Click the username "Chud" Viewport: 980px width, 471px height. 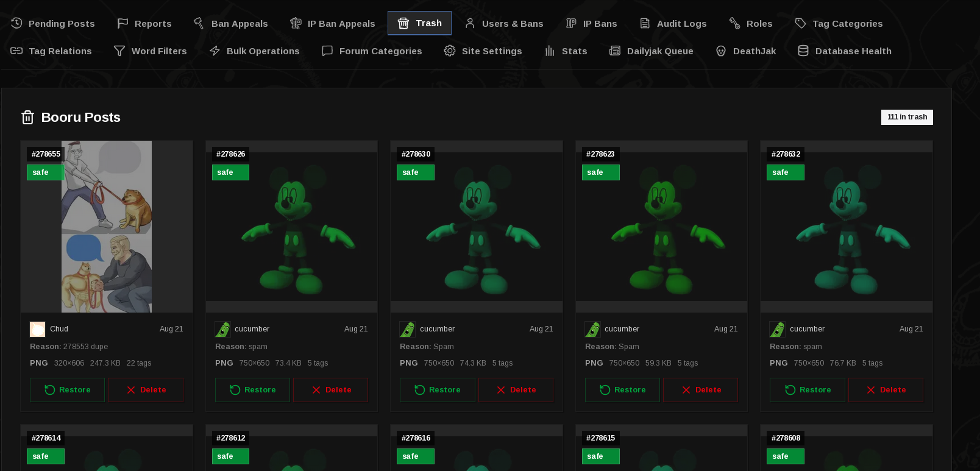click(59, 329)
